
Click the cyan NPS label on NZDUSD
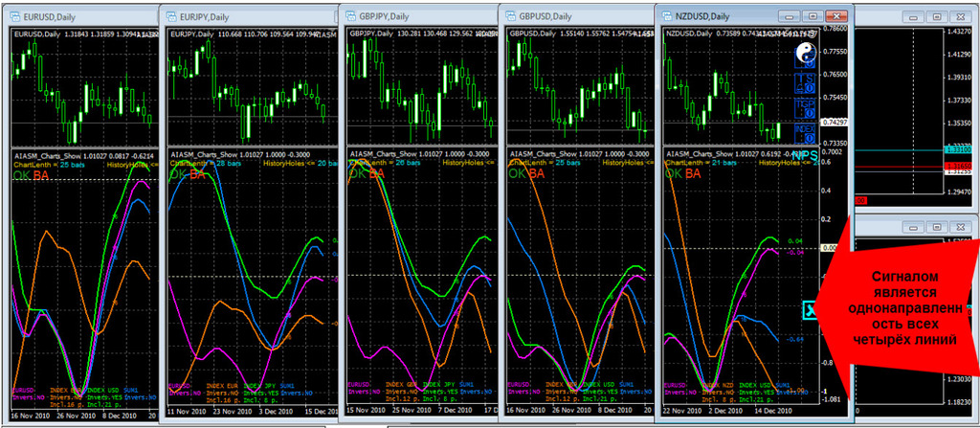(806, 156)
